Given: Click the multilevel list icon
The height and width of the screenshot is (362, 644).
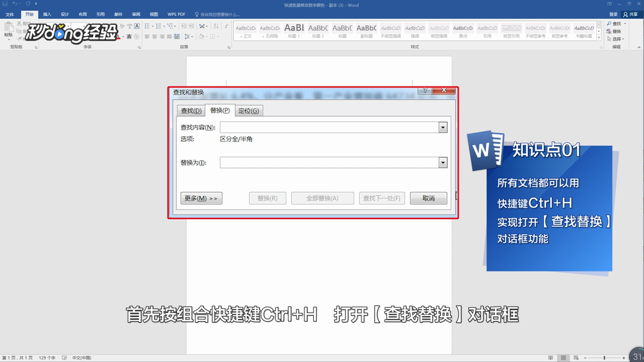Looking at the screenshot, I should (x=171, y=26).
